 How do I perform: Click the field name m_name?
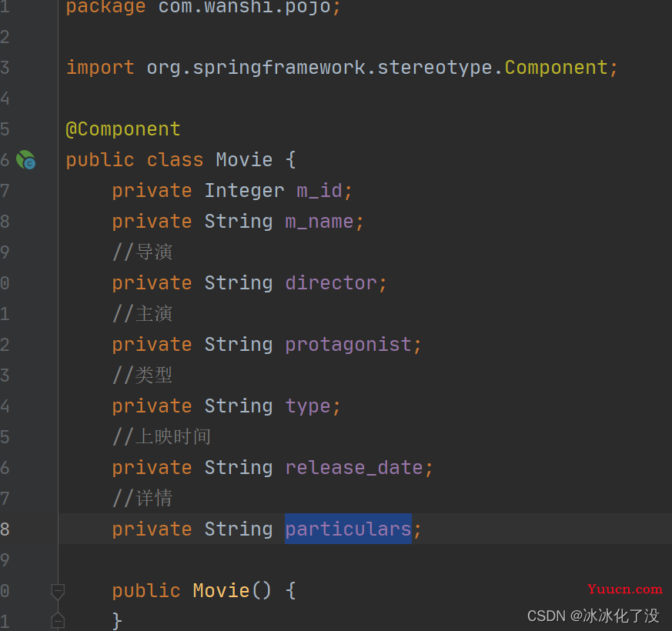319,222
